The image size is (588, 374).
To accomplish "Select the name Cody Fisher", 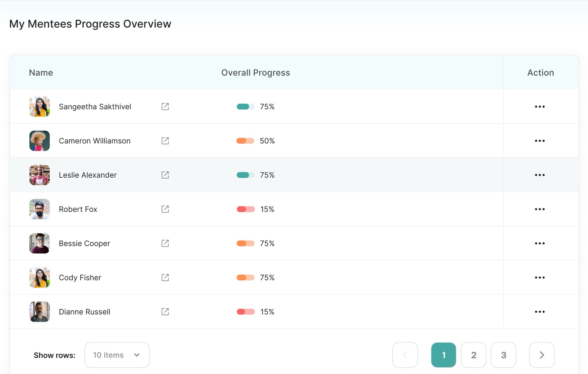I will pos(80,278).
